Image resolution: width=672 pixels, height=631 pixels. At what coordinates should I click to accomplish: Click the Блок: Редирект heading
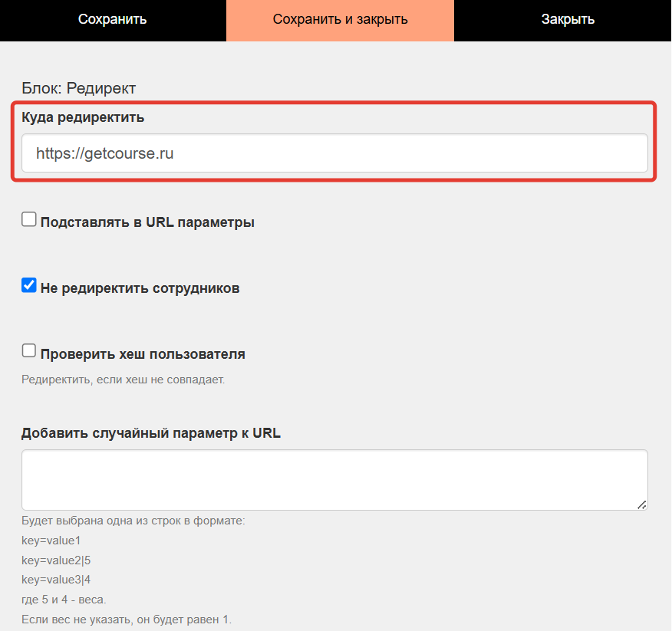tap(78, 88)
